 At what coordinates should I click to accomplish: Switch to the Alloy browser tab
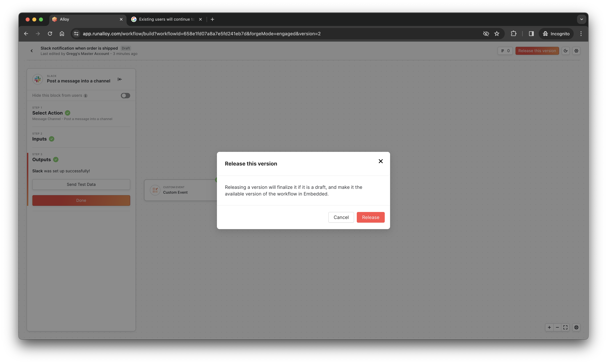click(x=88, y=19)
